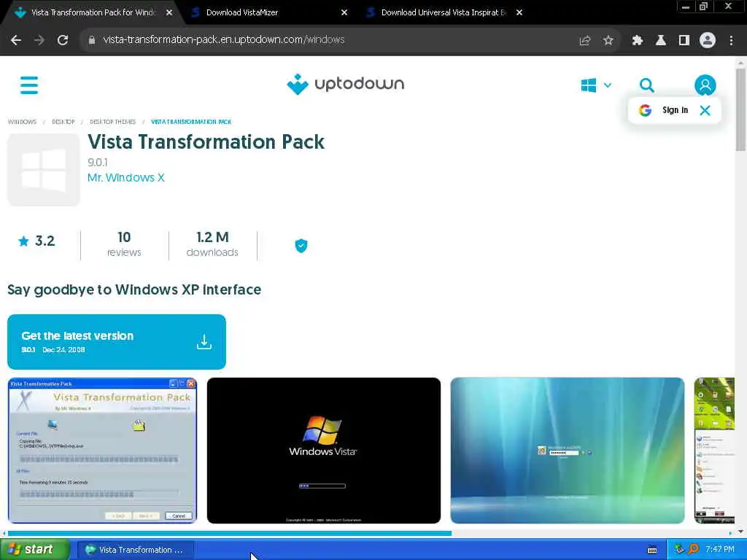This screenshot has height=560, width=747.
Task: Share this page icon in address bar
Action: [x=585, y=41]
